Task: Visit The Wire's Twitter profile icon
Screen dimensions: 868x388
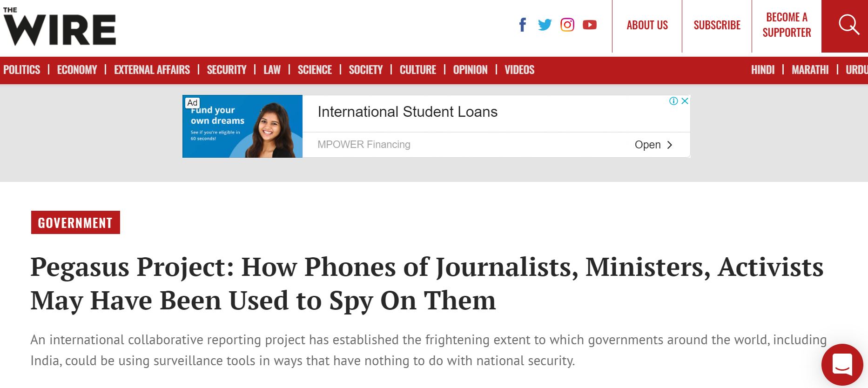Action: (545, 25)
